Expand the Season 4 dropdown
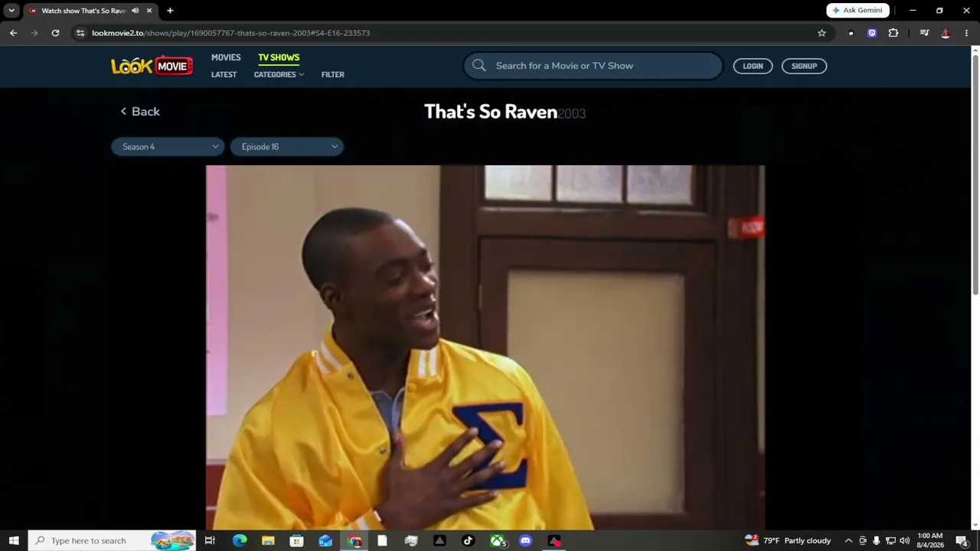980x551 pixels. (x=168, y=147)
